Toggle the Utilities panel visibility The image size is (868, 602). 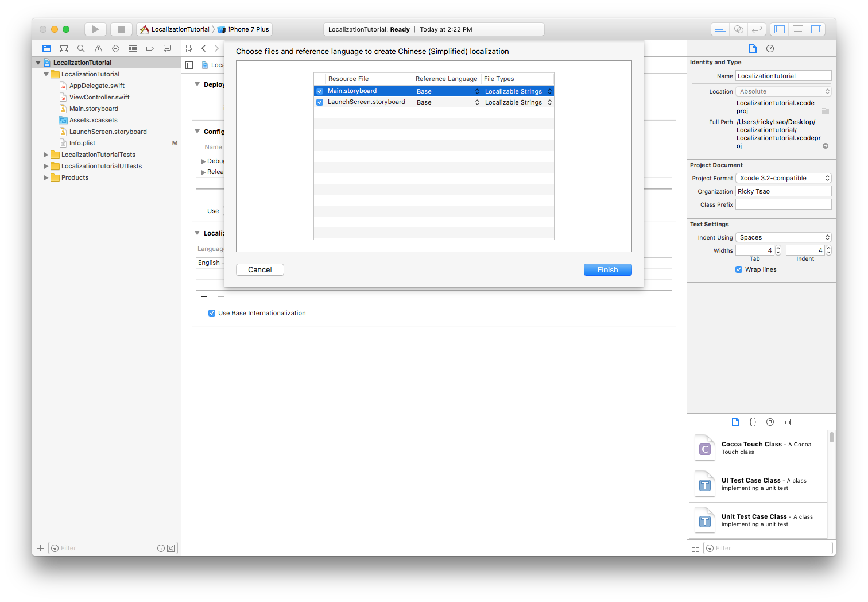pos(816,29)
